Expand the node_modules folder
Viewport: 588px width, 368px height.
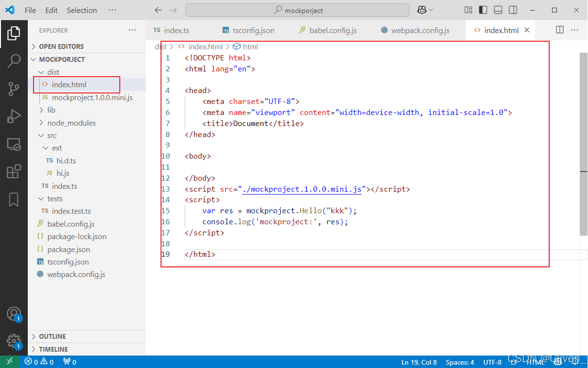tap(71, 123)
